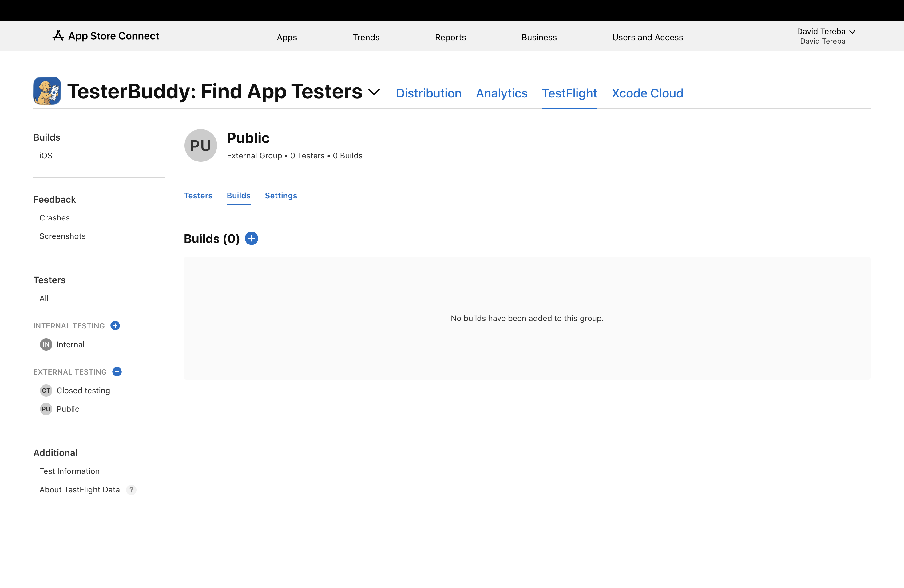
Task: Click the 'INTERNAL TESTING' section label
Action: point(69,326)
